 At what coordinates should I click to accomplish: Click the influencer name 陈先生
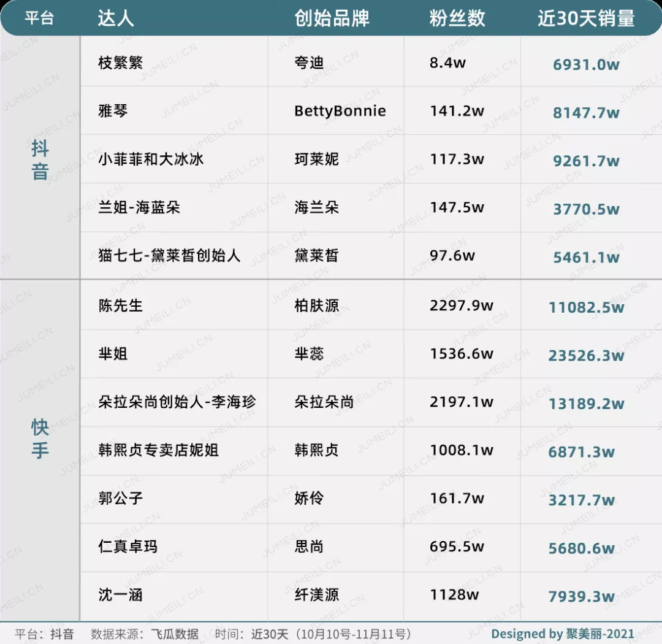click(x=120, y=305)
